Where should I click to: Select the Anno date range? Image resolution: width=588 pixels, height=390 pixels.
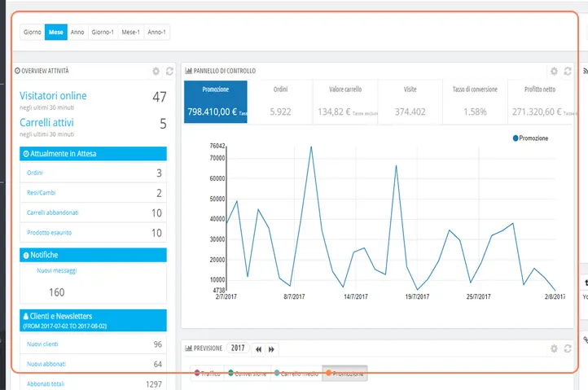(x=77, y=33)
